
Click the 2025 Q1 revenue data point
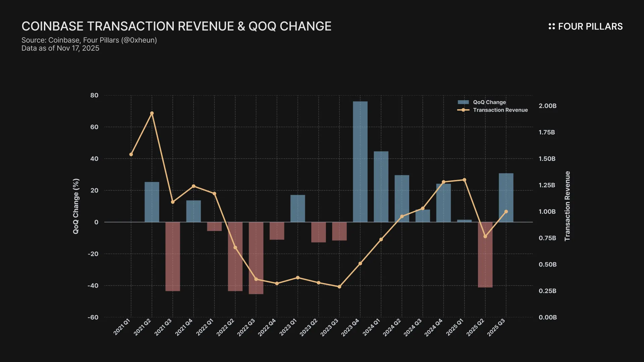click(464, 180)
